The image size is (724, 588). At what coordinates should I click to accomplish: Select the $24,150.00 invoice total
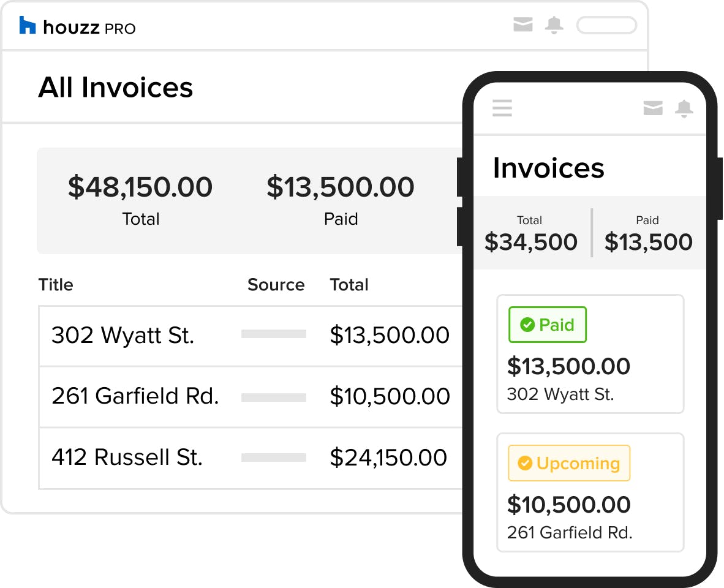388,458
